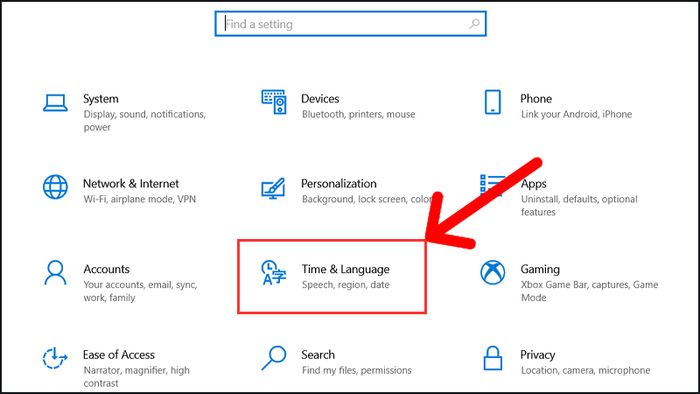This screenshot has height=394, width=700.
Task: Click 'Bluetooth, printers, mouse' description
Action: tap(358, 114)
